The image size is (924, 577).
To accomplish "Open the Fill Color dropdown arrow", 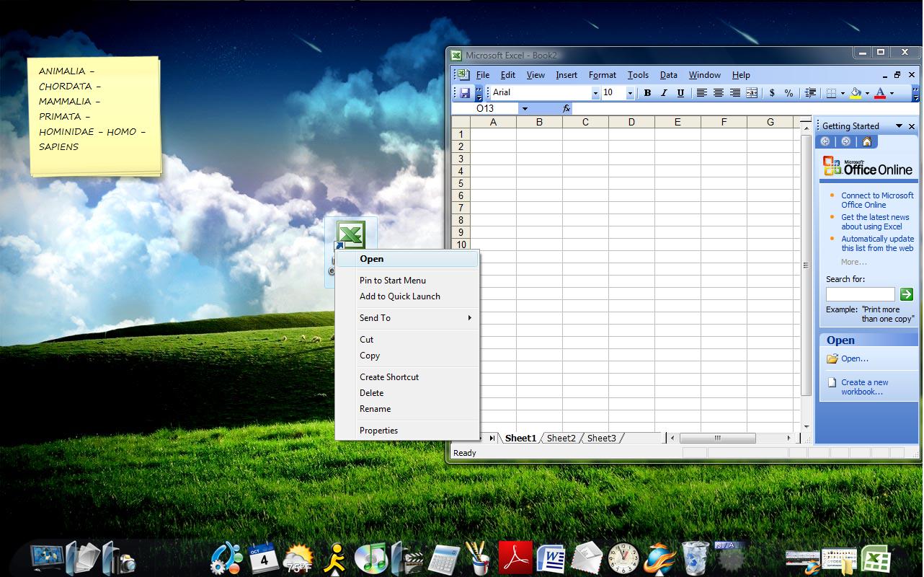I will click(x=867, y=93).
